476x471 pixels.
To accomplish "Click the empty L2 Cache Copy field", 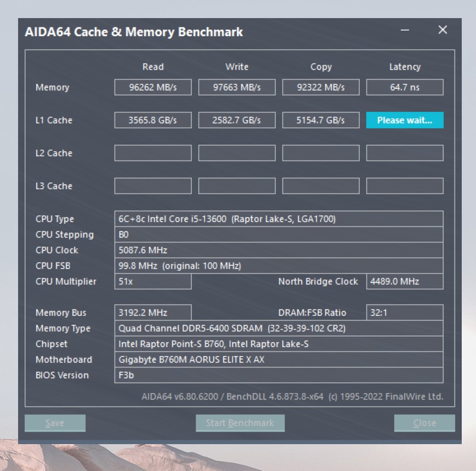I will [321, 152].
